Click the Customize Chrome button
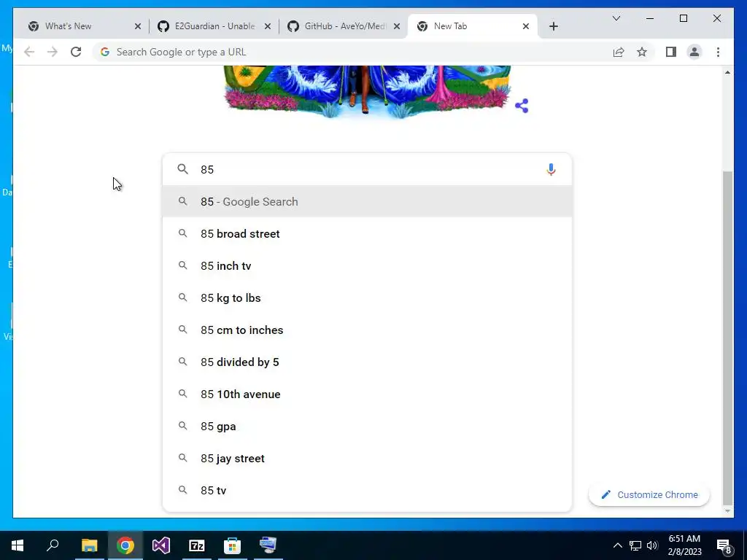The image size is (747, 560). (649, 495)
